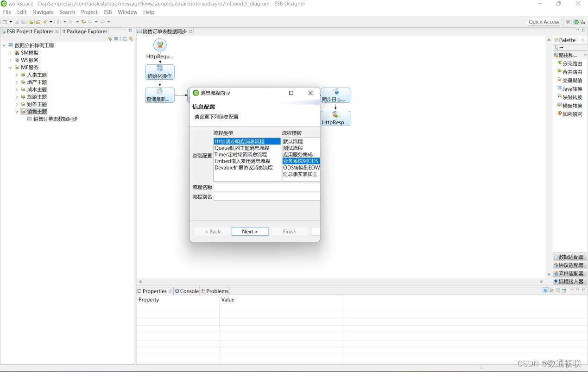Viewport: 588px width, 372px height.
Task: Open the New wizard dropdown arrow
Action: 10,22
